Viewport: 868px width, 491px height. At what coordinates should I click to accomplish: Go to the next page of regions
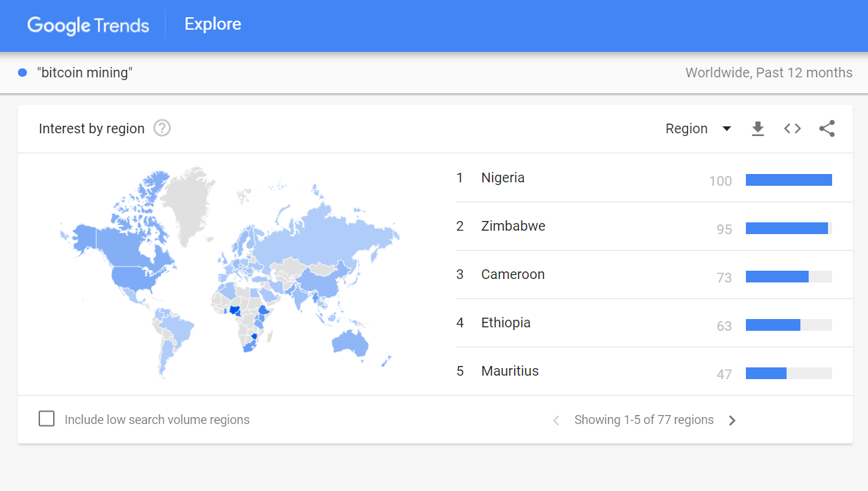(x=732, y=420)
